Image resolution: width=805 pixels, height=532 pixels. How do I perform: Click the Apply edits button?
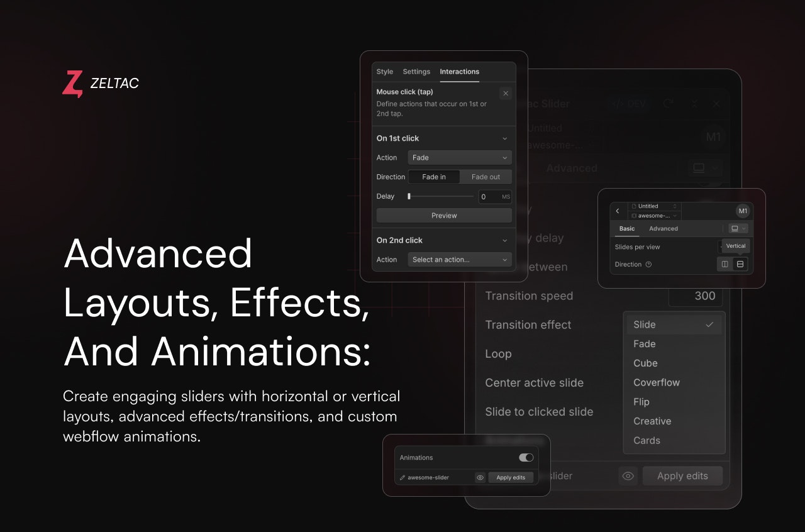(682, 476)
